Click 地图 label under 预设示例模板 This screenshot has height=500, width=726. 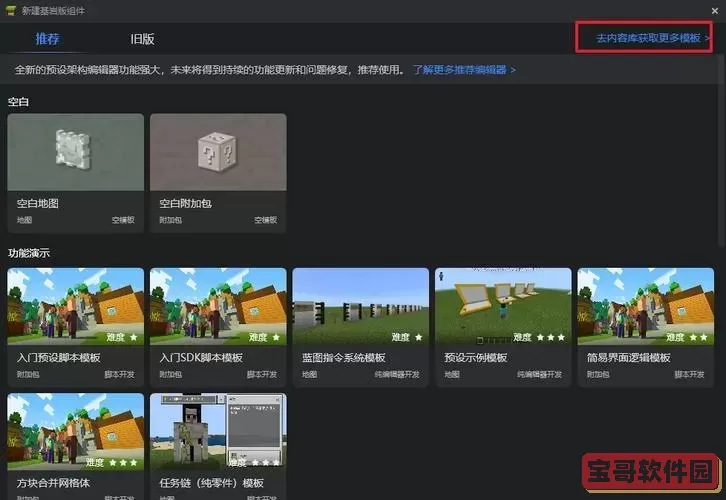452,374
